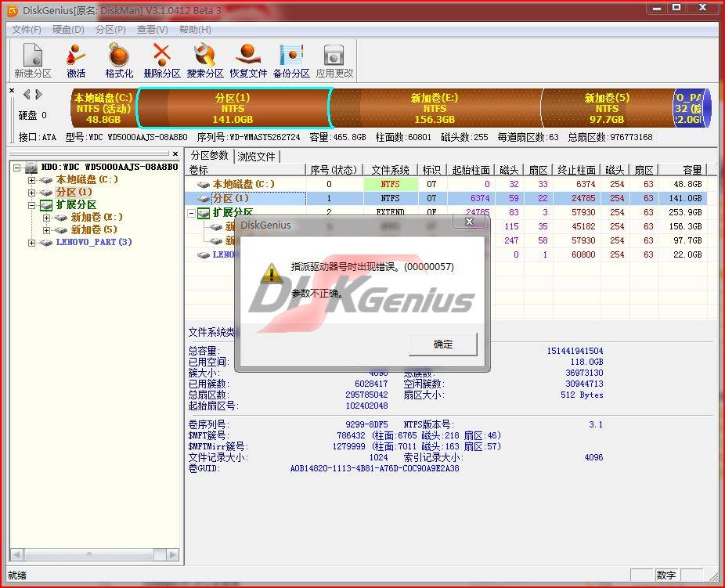Expand 新加卷(5) in the left tree
This screenshot has height=588, width=725.
click(x=46, y=230)
